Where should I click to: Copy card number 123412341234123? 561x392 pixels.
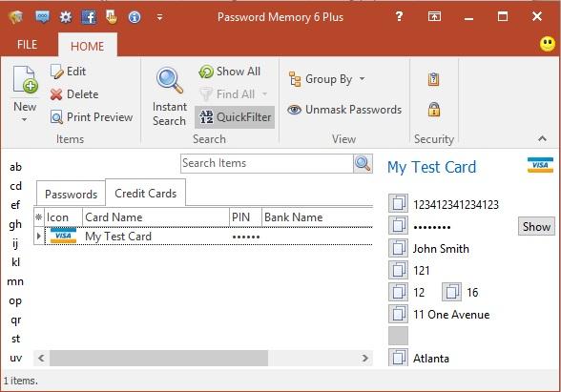[398, 203]
